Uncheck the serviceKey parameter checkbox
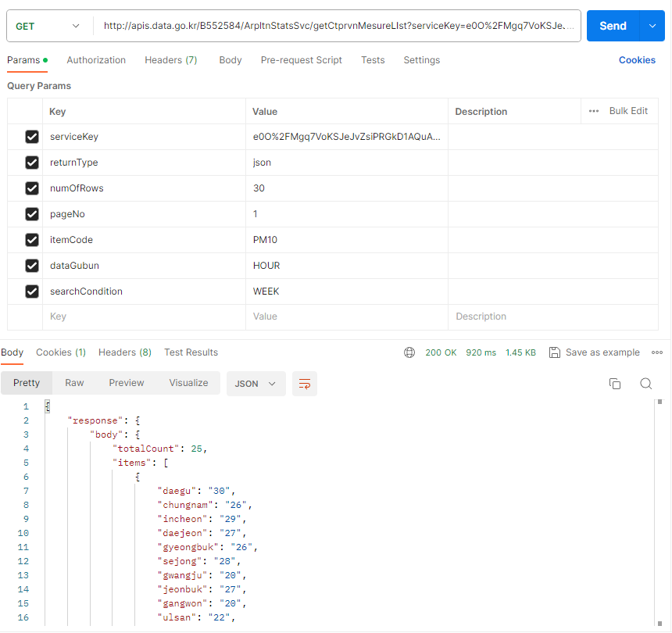Image resolution: width=672 pixels, height=633 pixels. pyautogui.click(x=32, y=137)
